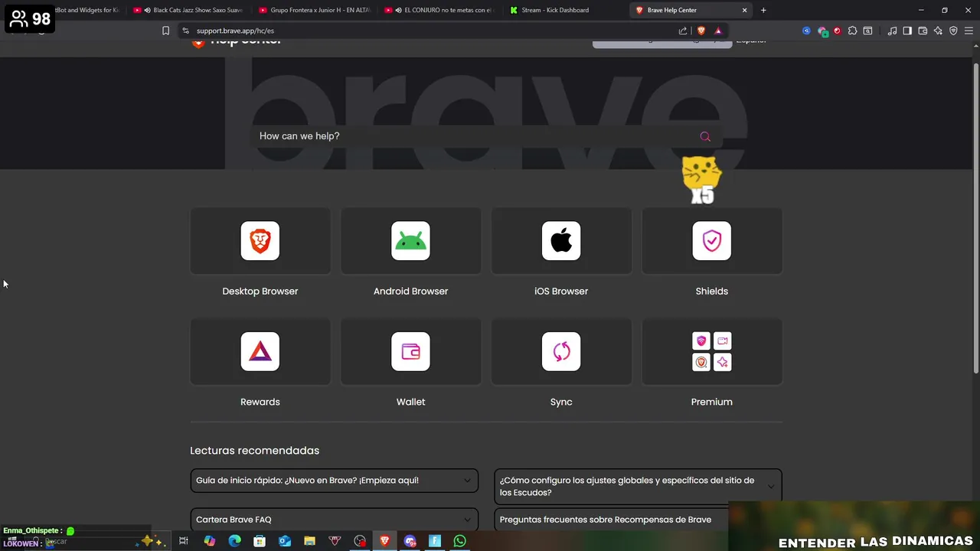Image resolution: width=980 pixels, height=551 pixels.
Task: Open Brave Rewards triangle in address bar
Action: coord(718,31)
